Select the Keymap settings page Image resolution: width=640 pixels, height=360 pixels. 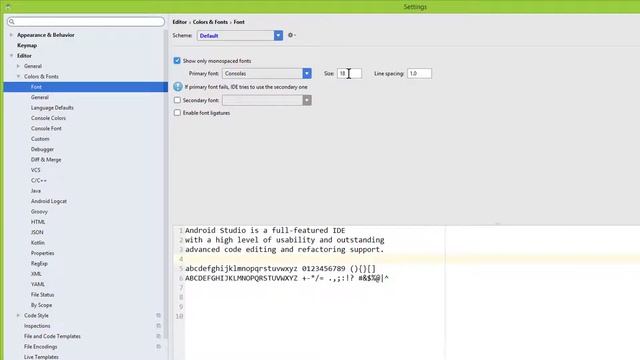point(27,45)
